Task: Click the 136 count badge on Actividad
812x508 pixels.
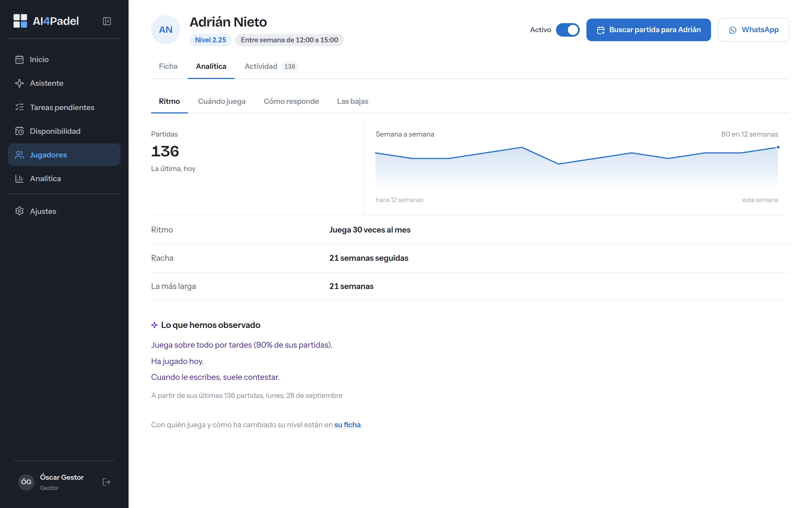Action: click(290, 67)
